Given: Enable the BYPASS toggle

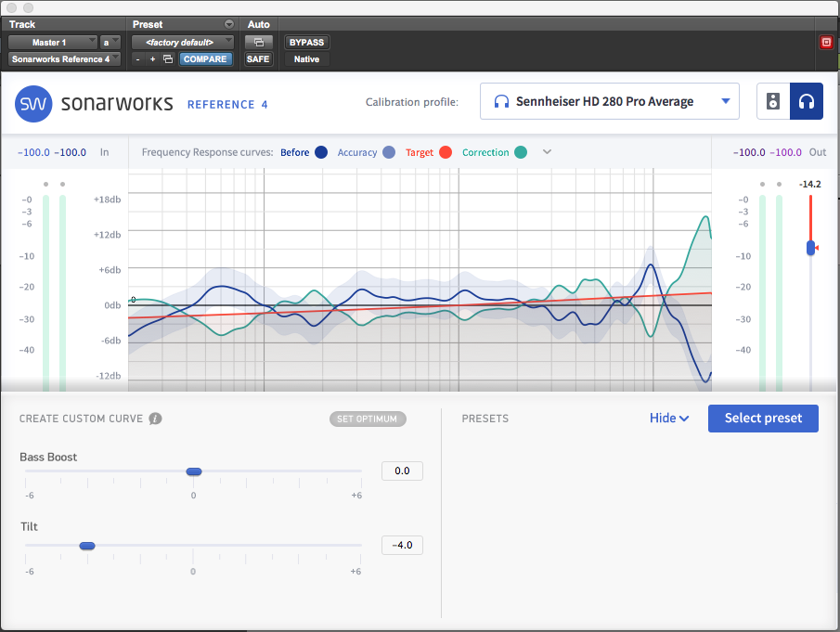Looking at the screenshot, I should (x=306, y=42).
